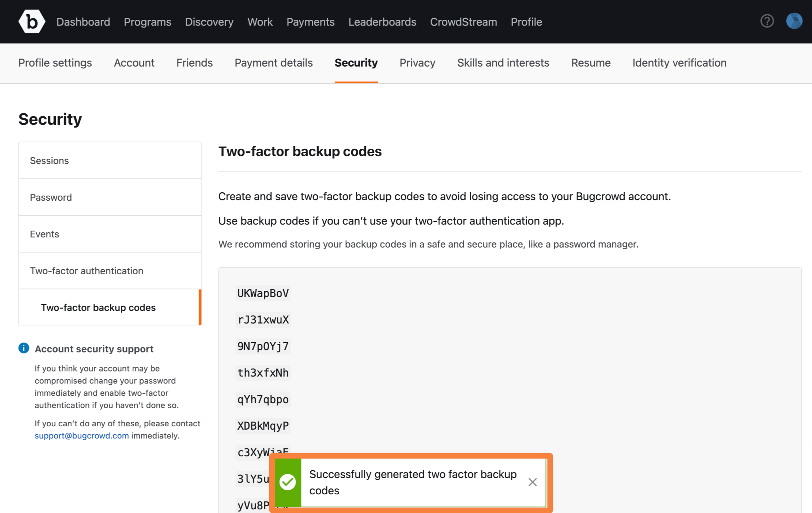
Task: Click the Account security support info icon
Action: click(x=24, y=348)
